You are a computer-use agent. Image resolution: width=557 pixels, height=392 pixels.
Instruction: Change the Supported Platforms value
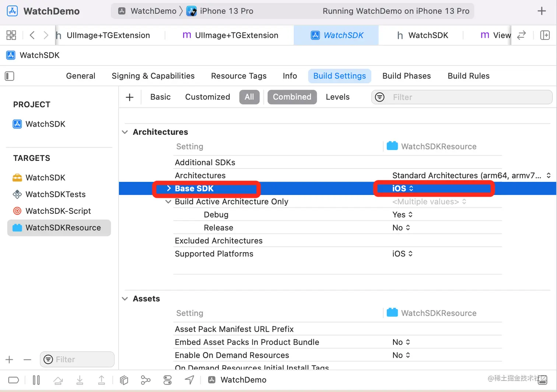(x=402, y=254)
